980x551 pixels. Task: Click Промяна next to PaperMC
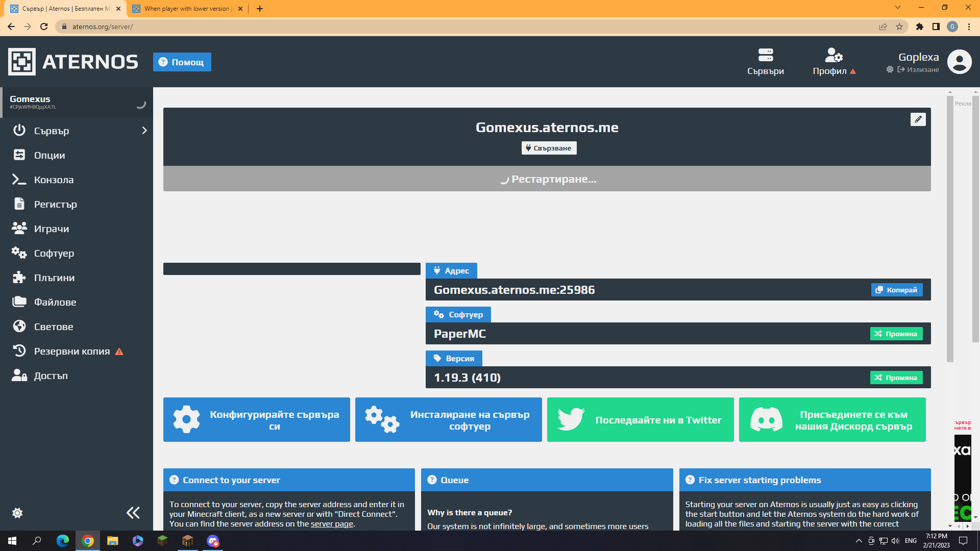[896, 334]
